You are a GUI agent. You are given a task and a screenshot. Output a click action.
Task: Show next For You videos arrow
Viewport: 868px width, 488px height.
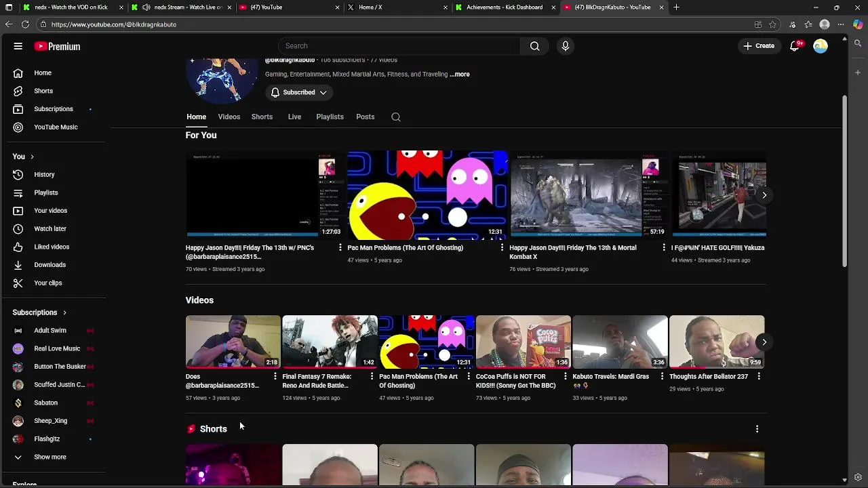764,195
